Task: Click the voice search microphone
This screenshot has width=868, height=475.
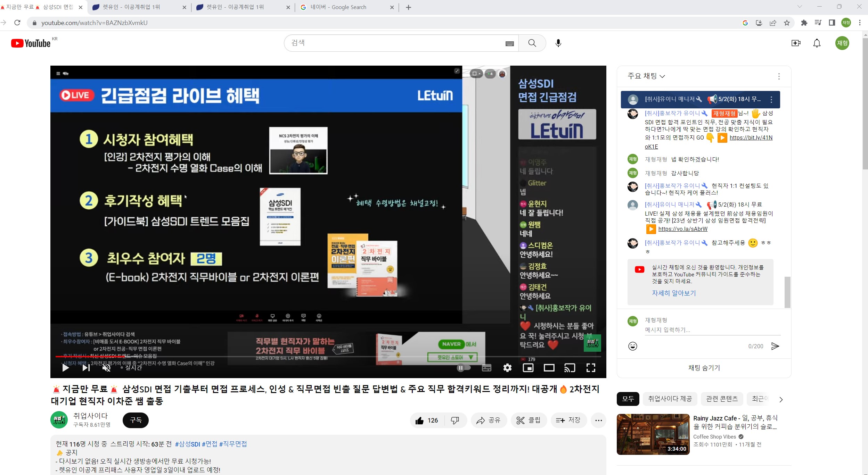Action: pos(558,43)
